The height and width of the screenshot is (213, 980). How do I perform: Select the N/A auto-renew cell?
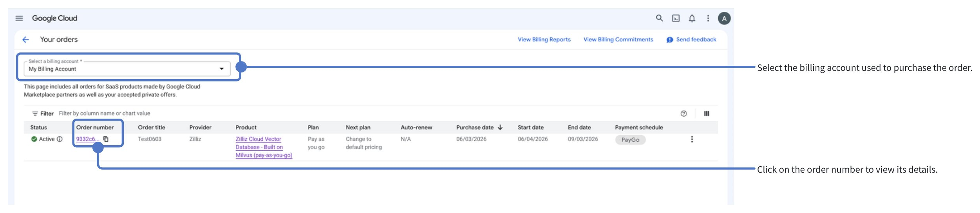(406, 139)
